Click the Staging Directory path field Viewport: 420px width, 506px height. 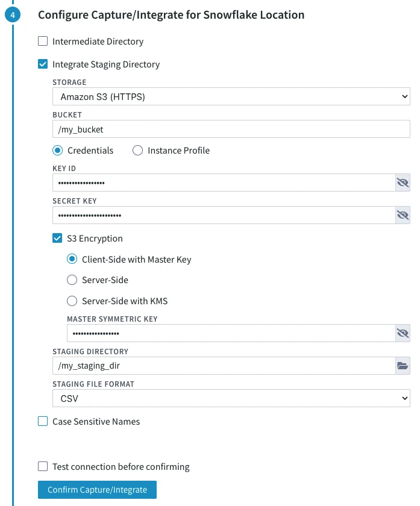coord(223,366)
